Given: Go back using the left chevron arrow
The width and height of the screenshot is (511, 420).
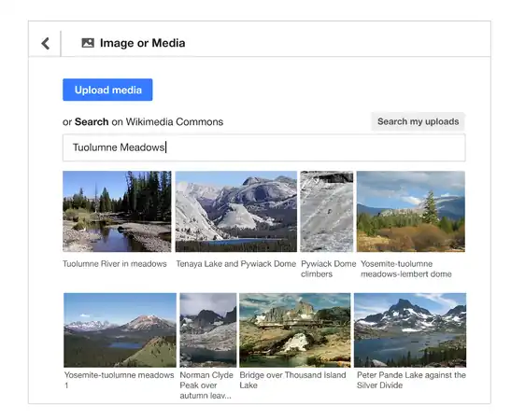Looking at the screenshot, I should pyautogui.click(x=45, y=43).
